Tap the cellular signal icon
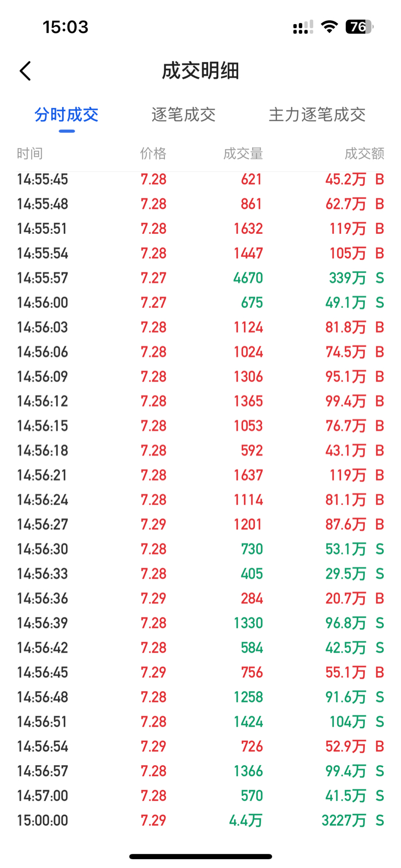Image resolution: width=401 pixels, height=868 pixels. click(x=303, y=27)
